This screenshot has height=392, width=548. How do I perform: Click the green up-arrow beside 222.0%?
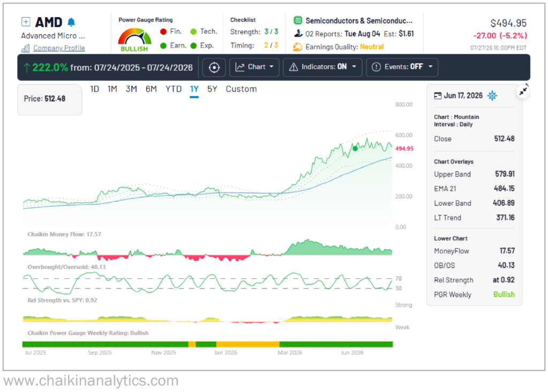pos(27,67)
